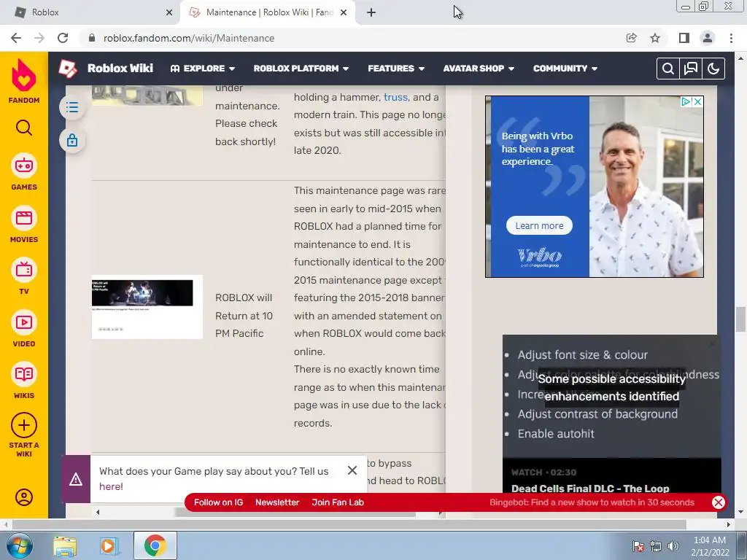Open the Windows Start button

[18, 545]
